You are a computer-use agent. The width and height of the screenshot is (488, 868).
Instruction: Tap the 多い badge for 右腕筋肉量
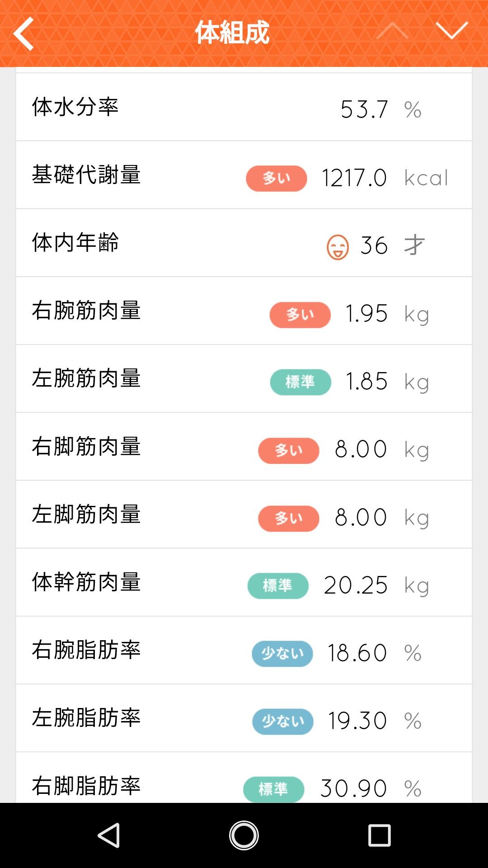tap(300, 314)
